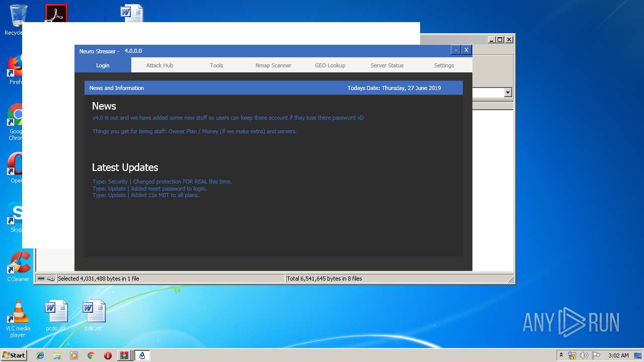Click the News and Information header label
This screenshot has height=362, width=644.
pos(117,88)
